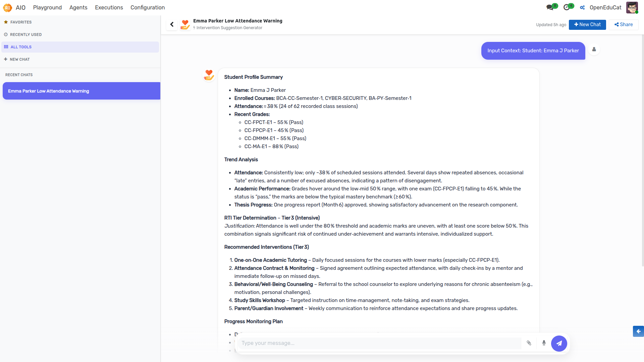Select Recently Used in the sidebar

[x=80, y=35]
